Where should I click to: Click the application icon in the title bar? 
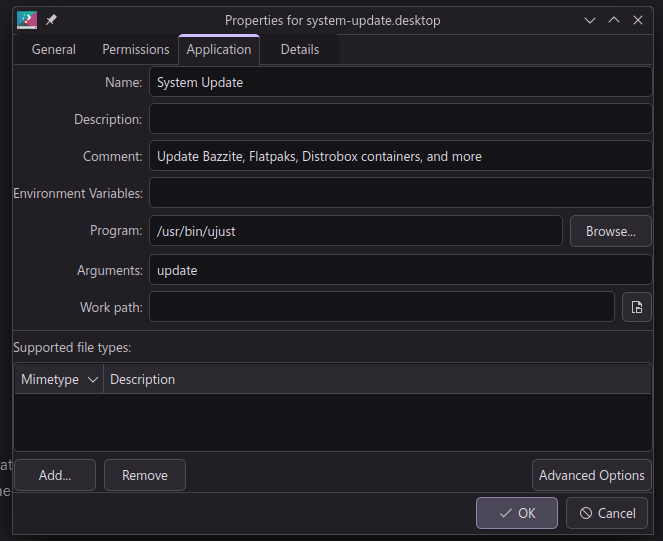(27, 20)
